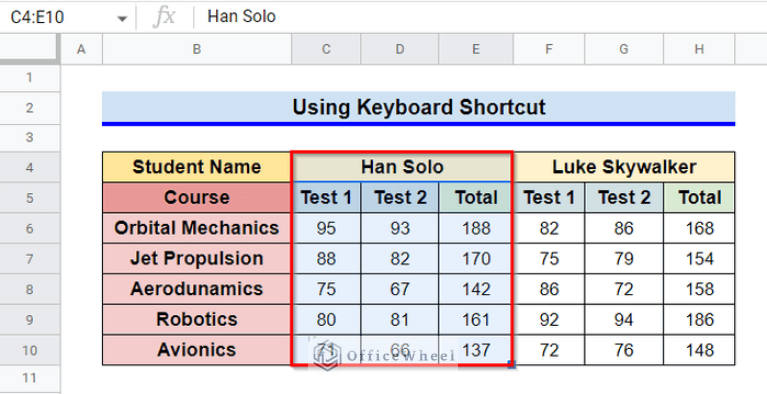The image size is (767, 394).
Task: Select column A header
Action: 81,49
